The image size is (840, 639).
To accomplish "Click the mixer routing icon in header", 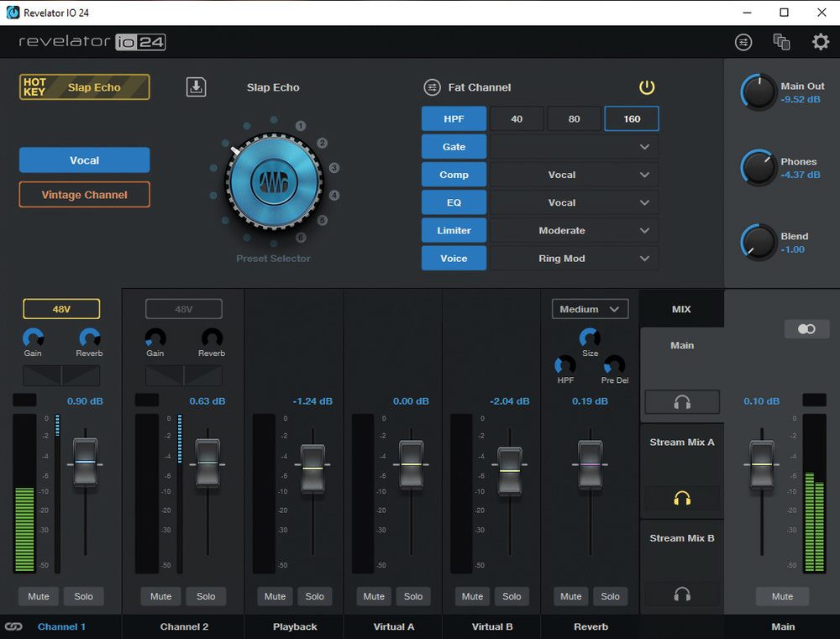I will [743, 41].
